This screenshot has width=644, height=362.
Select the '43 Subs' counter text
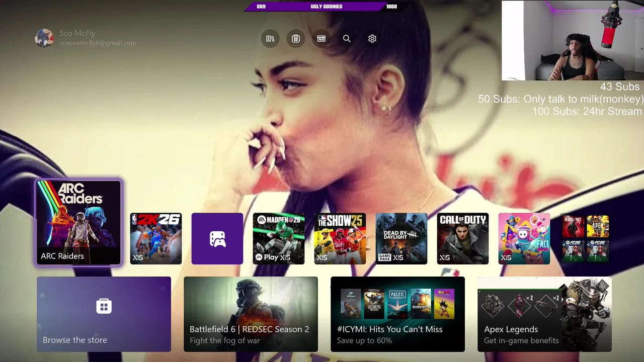pos(620,87)
